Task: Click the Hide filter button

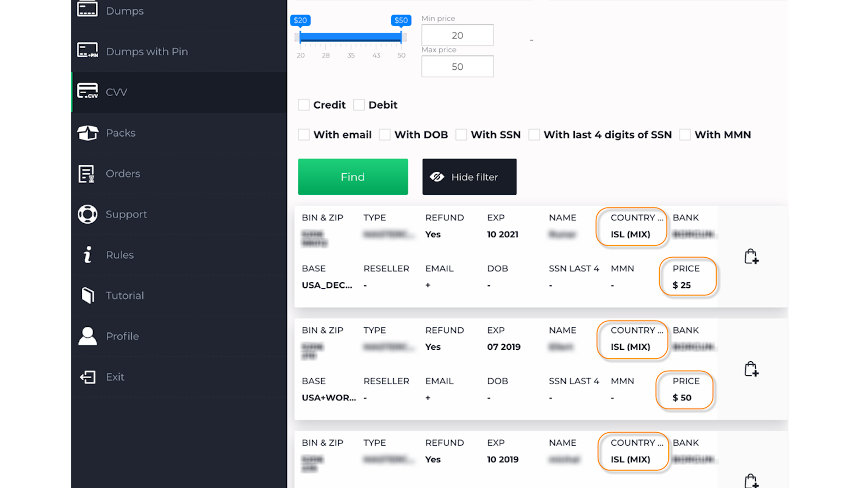Action: click(x=469, y=176)
